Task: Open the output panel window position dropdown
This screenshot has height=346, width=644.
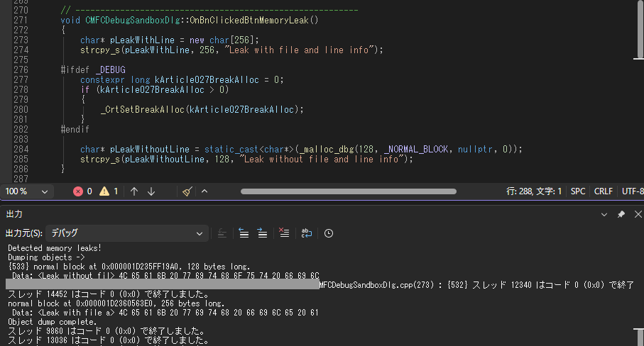Action: (x=604, y=214)
